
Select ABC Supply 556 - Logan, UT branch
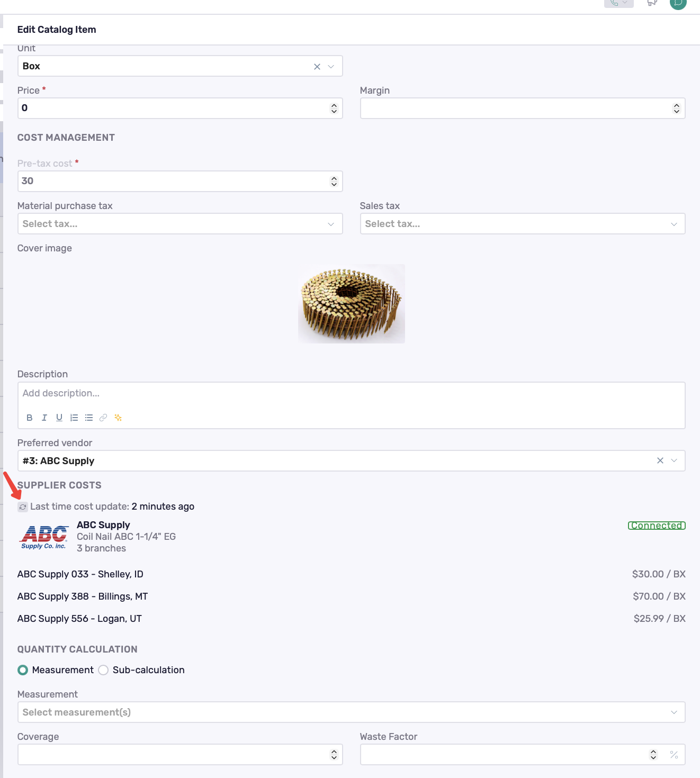pos(79,619)
